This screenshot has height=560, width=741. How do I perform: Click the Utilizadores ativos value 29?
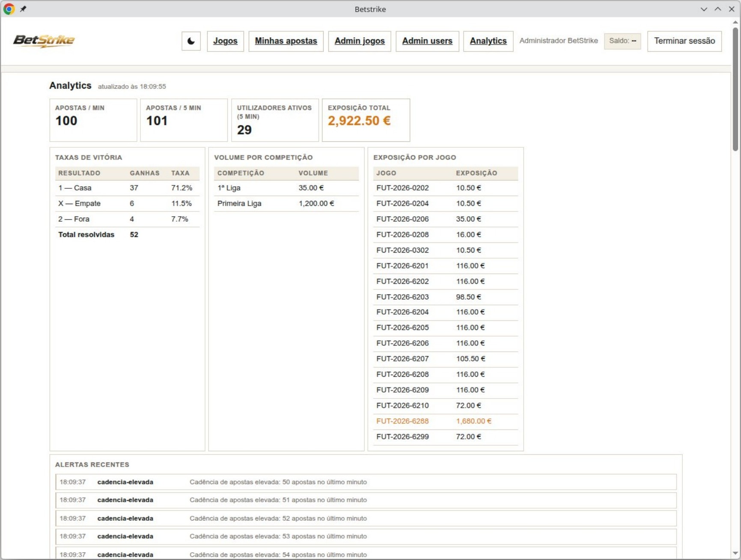pos(244,130)
